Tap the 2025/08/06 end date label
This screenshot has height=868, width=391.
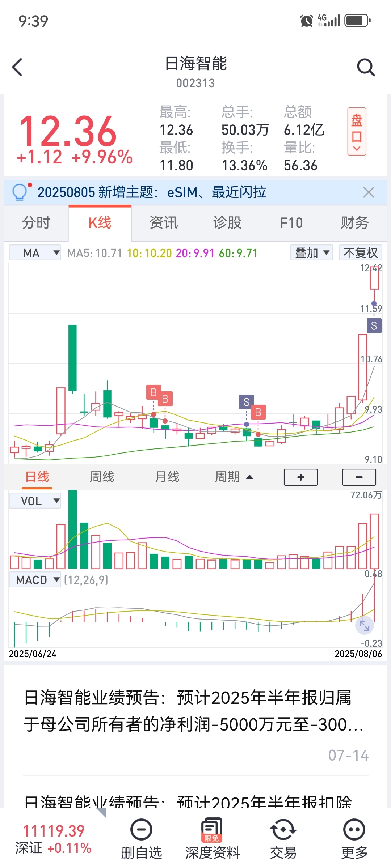tap(358, 654)
